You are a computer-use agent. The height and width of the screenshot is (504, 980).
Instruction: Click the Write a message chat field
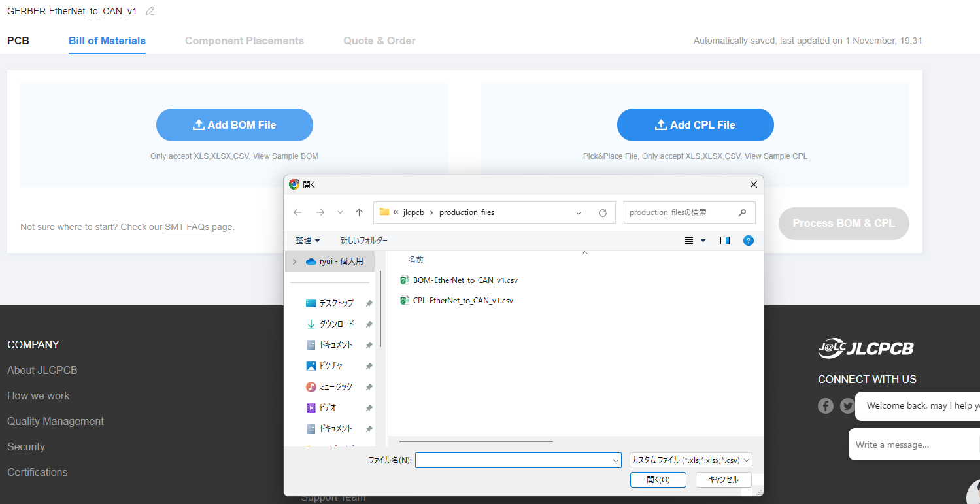pos(914,445)
